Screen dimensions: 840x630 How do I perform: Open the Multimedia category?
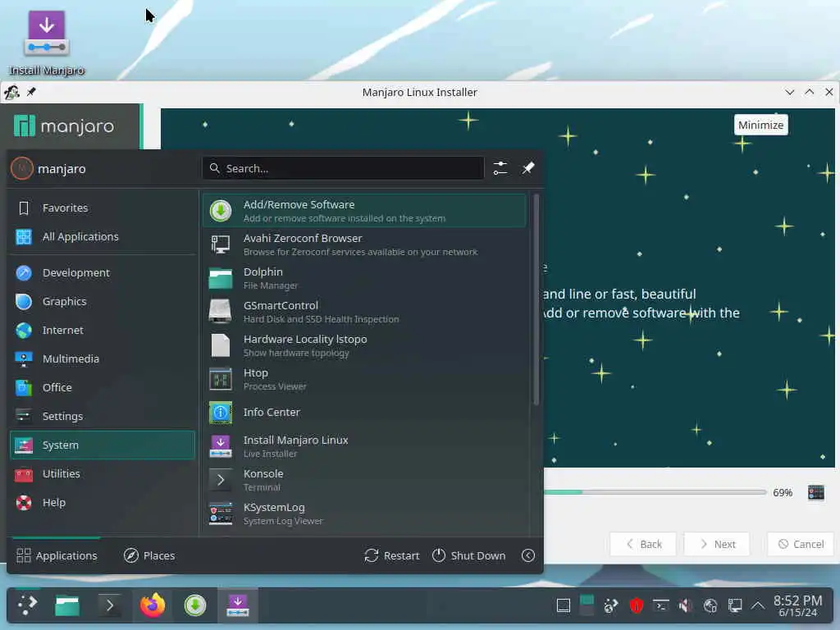pos(103,359)
